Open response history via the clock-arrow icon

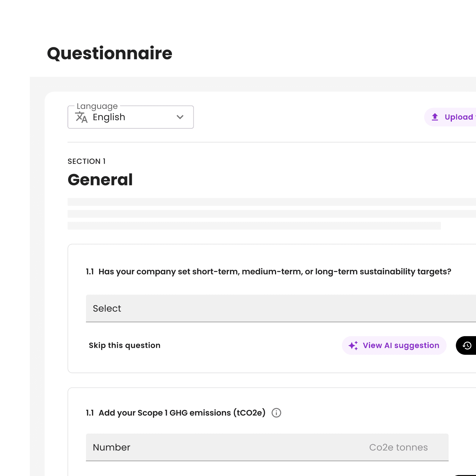pos(468,345)
